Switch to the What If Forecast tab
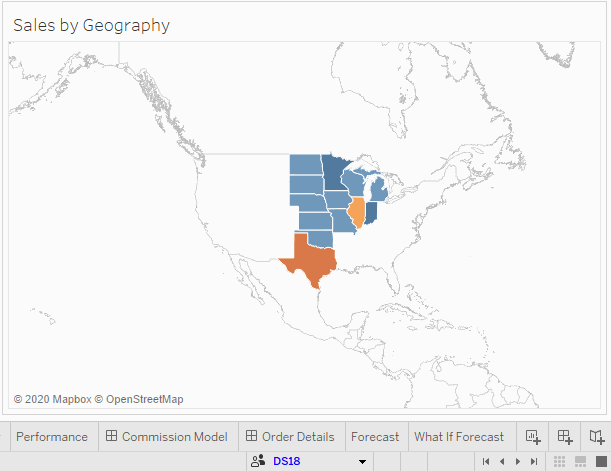 (459, 437)
